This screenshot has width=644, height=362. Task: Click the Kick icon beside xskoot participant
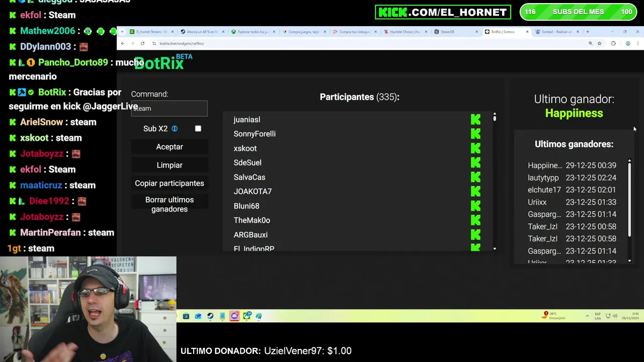pos(475,148)
